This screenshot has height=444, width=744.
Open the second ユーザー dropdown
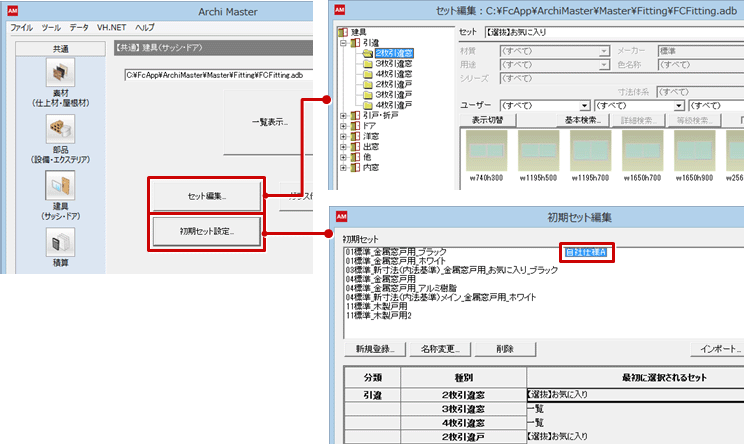click(x=679, y=105)
